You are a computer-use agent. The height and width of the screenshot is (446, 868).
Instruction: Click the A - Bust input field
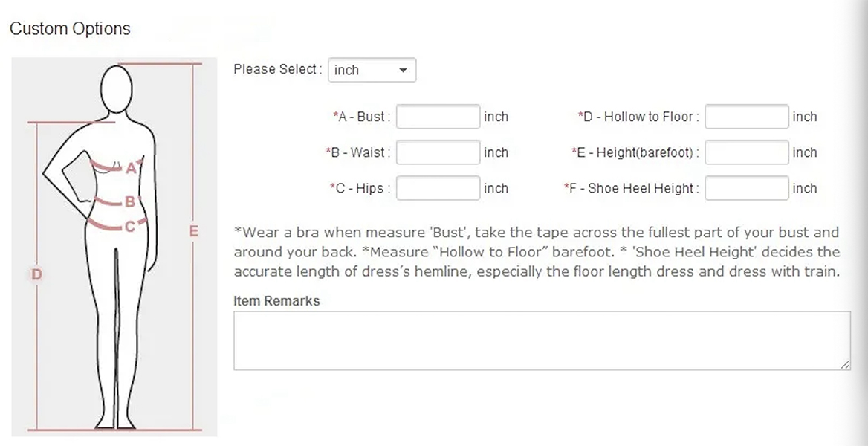pos(438,117)
